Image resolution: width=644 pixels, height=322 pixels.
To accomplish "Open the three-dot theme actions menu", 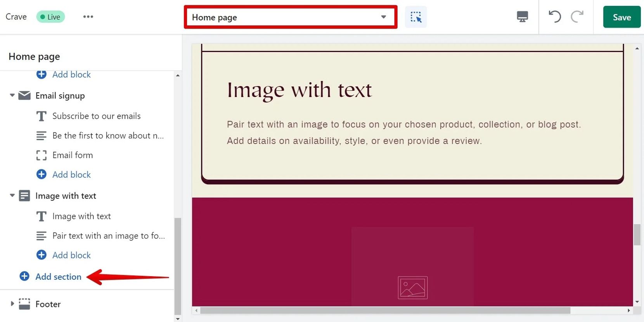I will [x=88, y=17].
